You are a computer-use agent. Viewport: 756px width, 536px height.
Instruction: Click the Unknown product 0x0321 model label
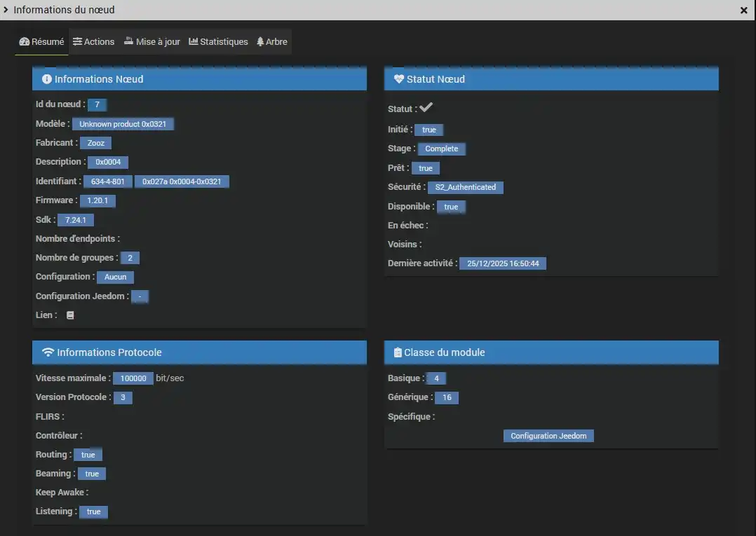pyautogui.click(x=123, y=124)
